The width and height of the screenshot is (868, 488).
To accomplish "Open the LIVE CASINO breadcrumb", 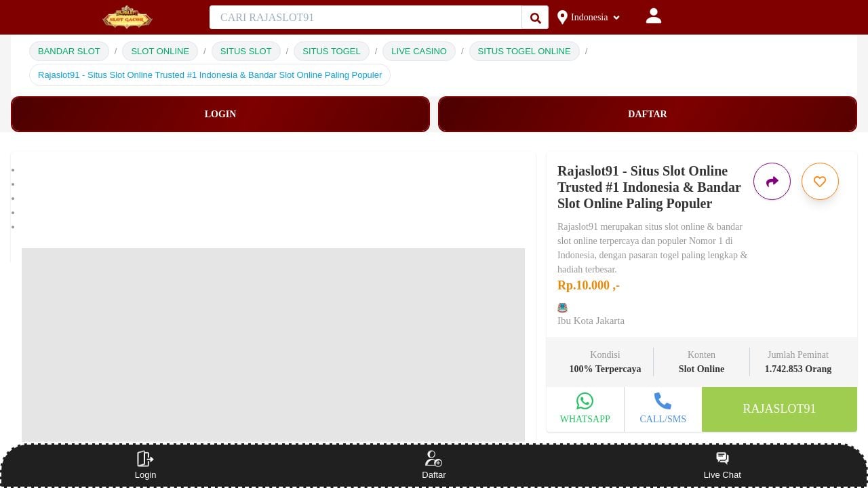I will (419, 51).
